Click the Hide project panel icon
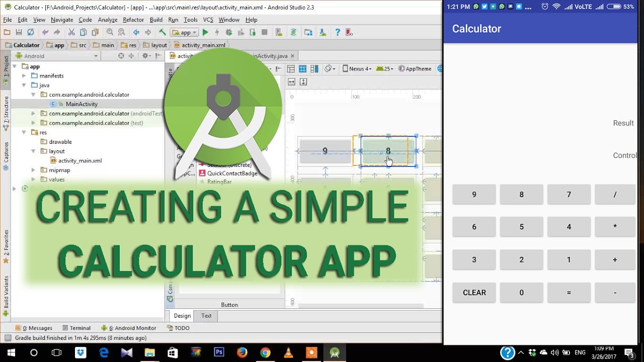Image resolution: width=644 pixels, height=362 pixels. tap(158, 56)
